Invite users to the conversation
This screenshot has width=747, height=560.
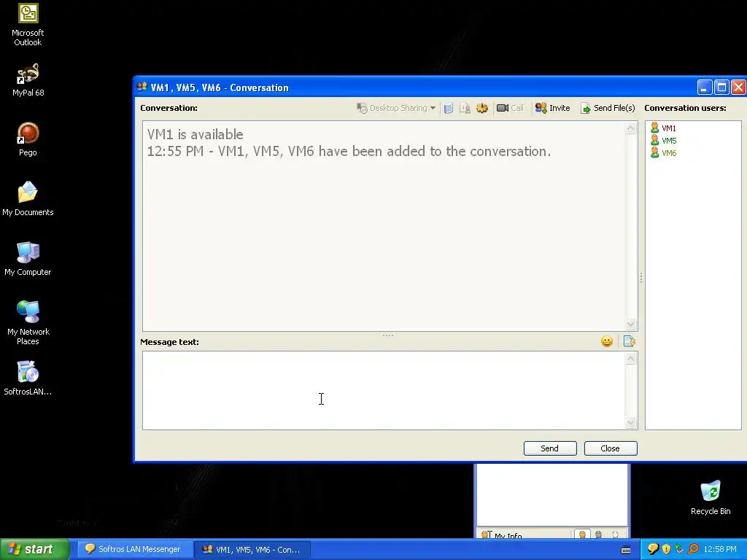[553, 108]
